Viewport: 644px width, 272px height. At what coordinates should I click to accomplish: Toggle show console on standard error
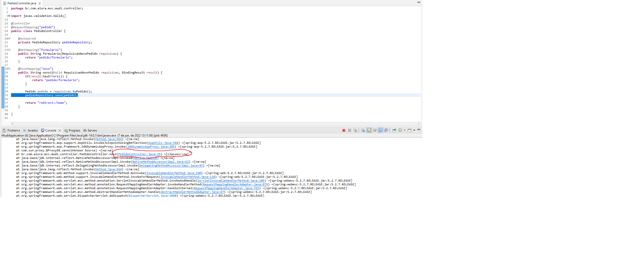[386, 130]
